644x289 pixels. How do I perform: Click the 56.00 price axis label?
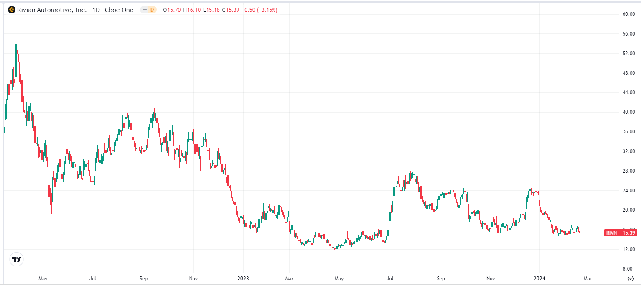coord(629,34)
